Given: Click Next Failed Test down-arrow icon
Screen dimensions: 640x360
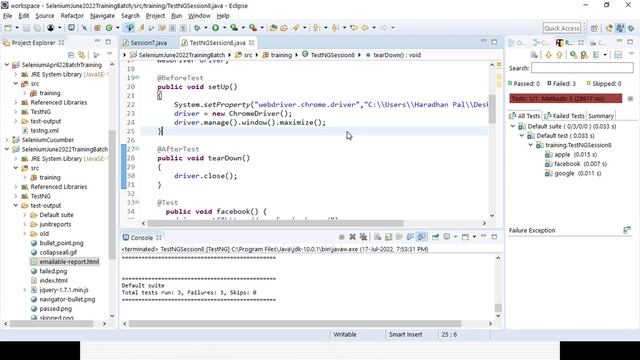Looking at the screenshot, I should tap(549, 55).
